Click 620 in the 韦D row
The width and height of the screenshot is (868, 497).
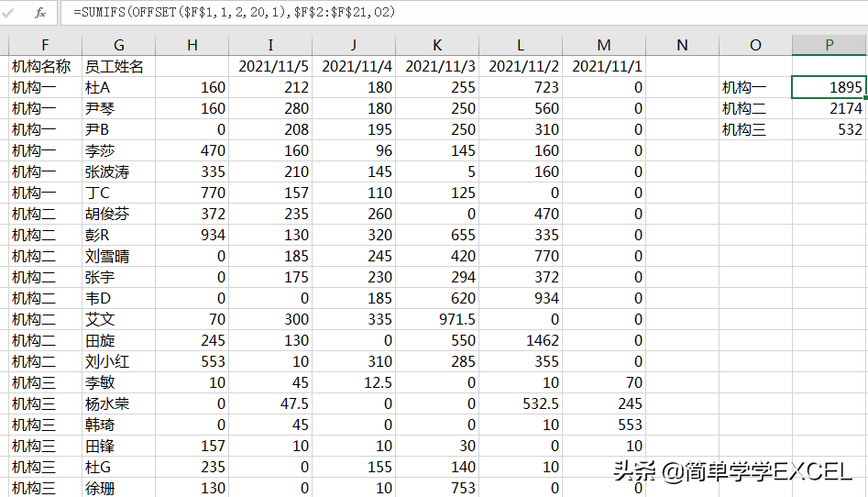click(x=437, y=298)
